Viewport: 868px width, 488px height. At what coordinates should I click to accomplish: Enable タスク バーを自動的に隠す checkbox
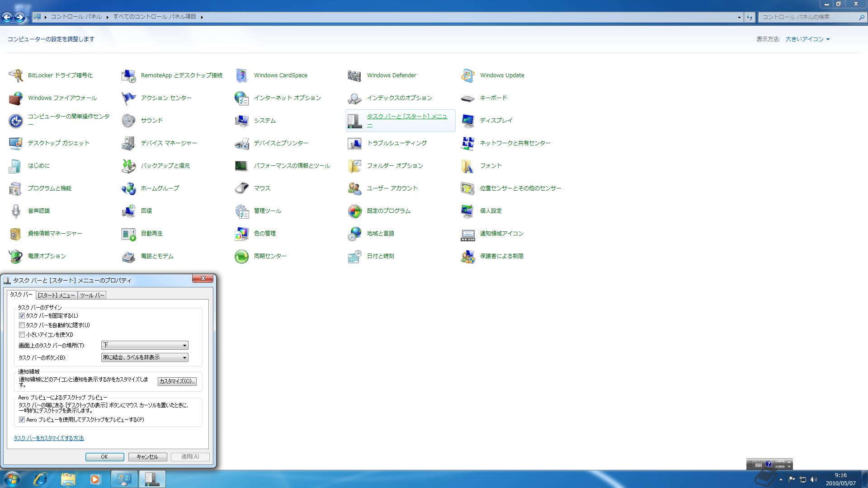[22, 325]
